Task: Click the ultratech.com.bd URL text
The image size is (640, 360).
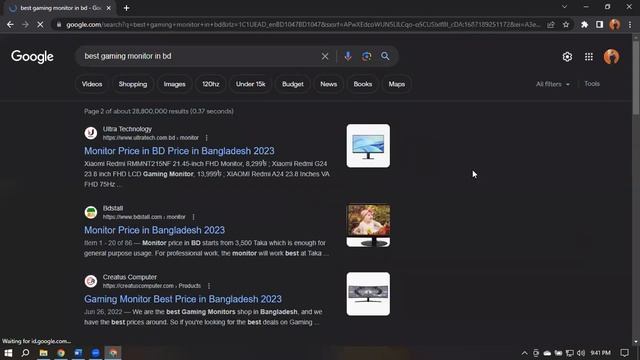Action: click(151, 138)
